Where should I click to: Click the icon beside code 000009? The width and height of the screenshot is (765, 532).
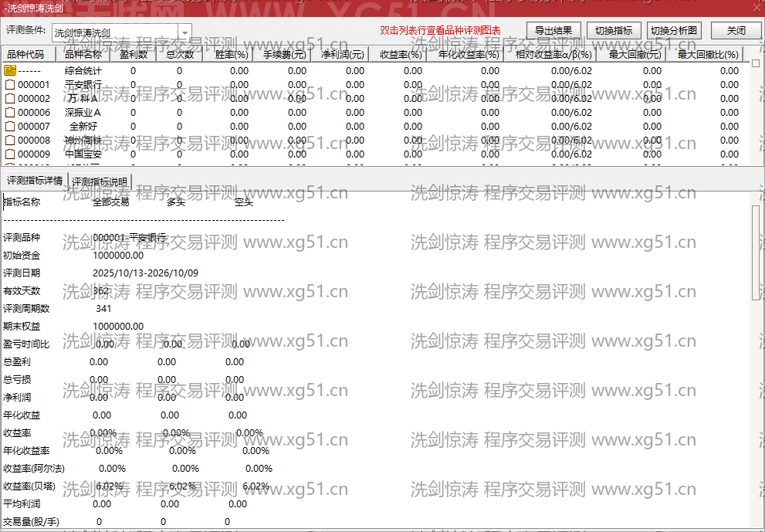pos(10,154)
